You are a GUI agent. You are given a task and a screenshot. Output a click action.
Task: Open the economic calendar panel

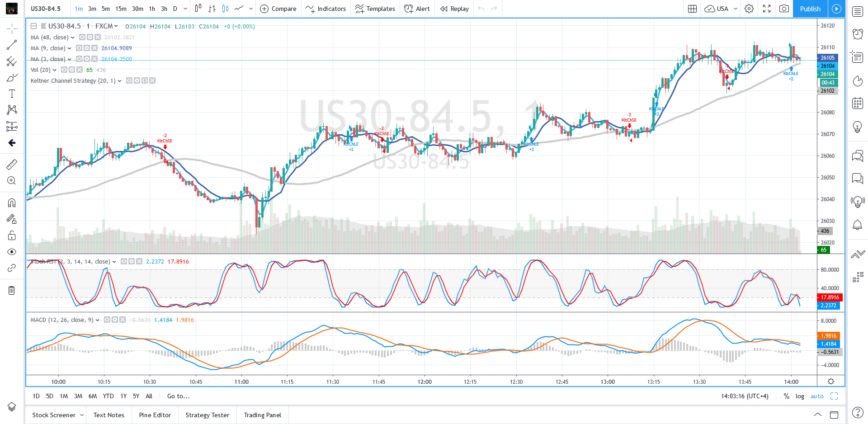pyautogui.click(x=858, y=103)
